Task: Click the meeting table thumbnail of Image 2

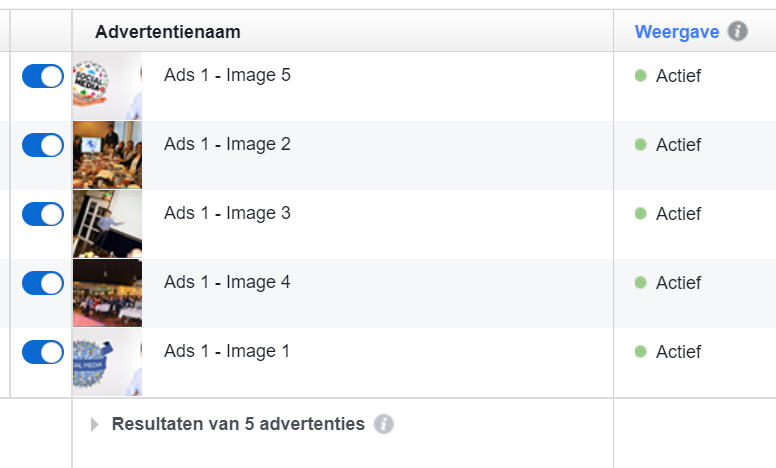Action: (107, 155)
